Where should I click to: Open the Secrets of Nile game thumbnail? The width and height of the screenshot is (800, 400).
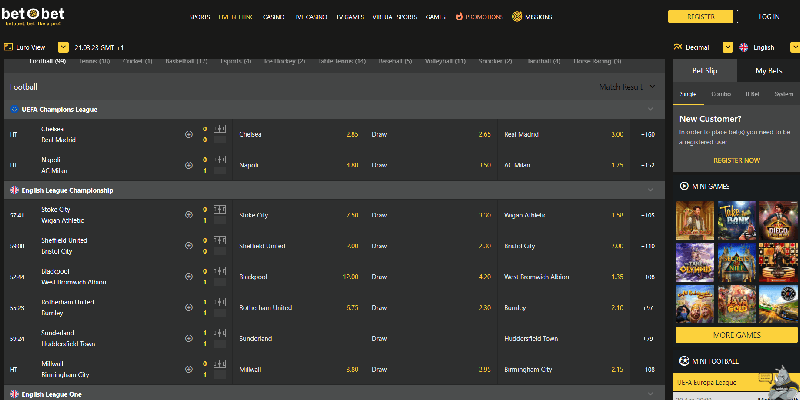click(736, 262)
